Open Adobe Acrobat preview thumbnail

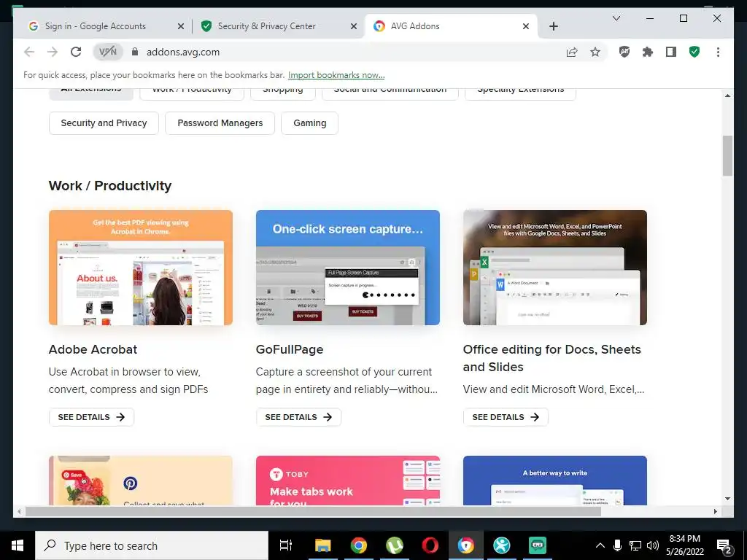(x=141, y=268)
